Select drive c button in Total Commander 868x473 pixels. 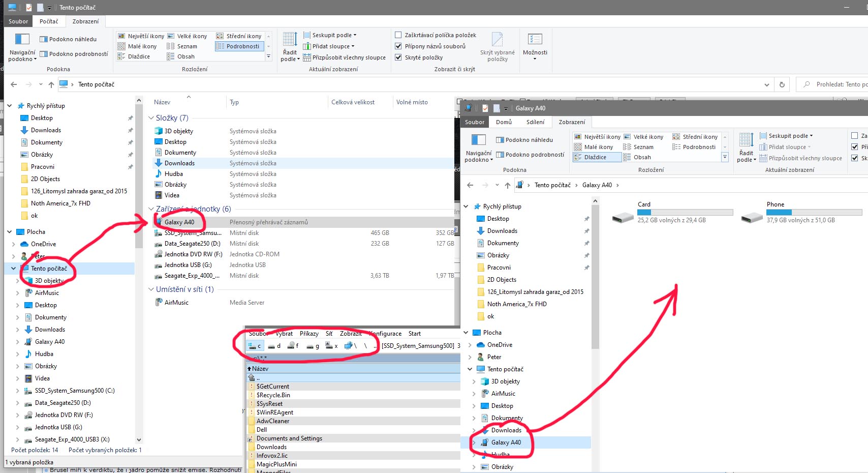click(x=255, y=346)
